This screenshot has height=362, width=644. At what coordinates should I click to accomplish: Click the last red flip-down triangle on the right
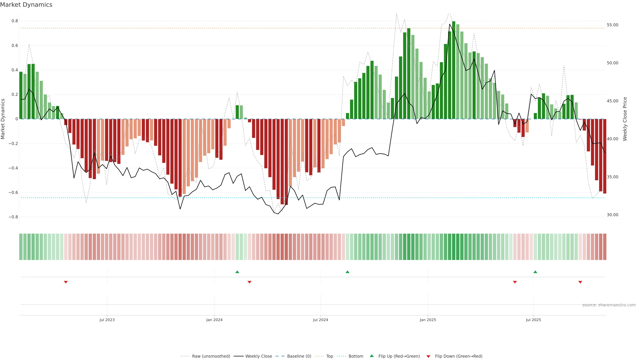[580, 282]
